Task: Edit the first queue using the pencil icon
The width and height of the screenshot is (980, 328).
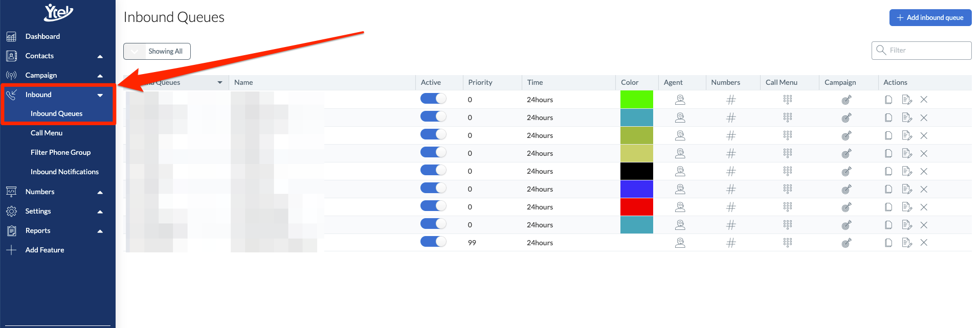Action: (907, 100)
